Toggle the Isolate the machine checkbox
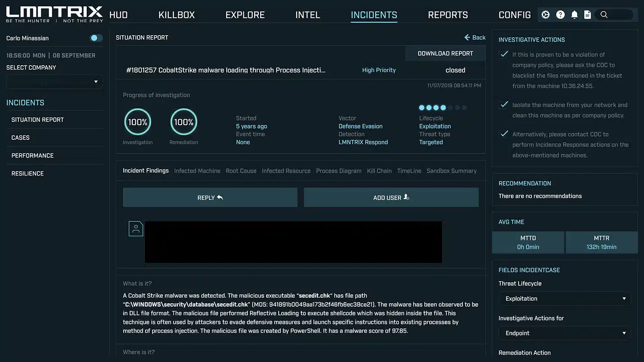The width and height of the screenshot is (644, 362). [504, 105]
